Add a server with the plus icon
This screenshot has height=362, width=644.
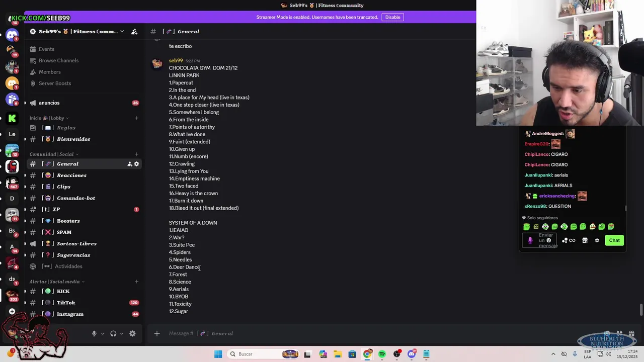click(x=12, y=312)
